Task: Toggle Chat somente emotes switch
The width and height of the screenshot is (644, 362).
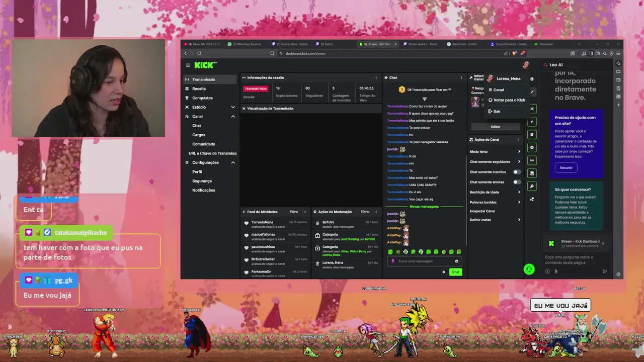Action: 517,182
